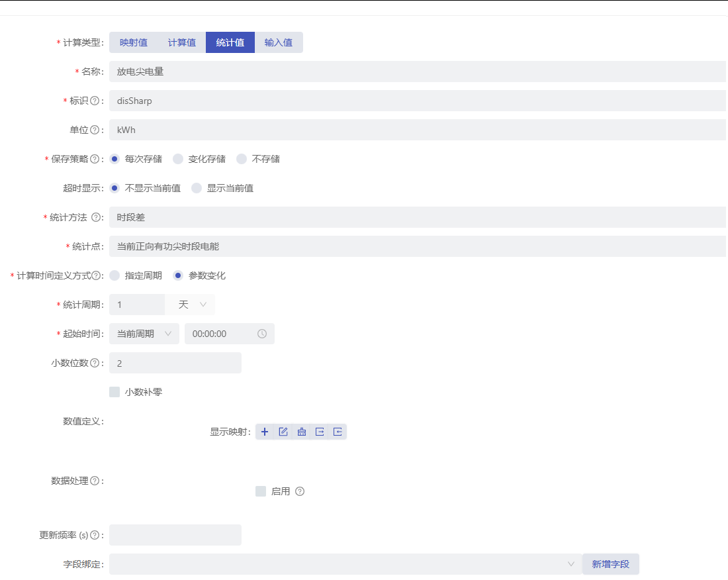Switch to the 映射值 tab
728x580 pixels.
(x=132, y=42)
